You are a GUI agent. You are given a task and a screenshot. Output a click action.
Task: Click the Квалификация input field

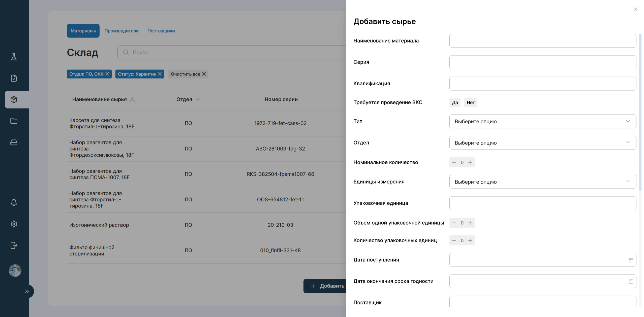(x=543, y=84)
